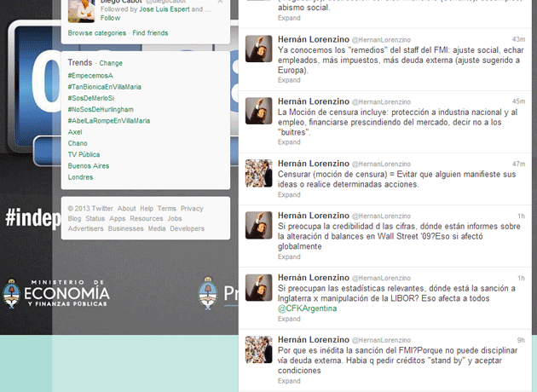
Task: Open the Jobs footer link
Action: point(175,218)
